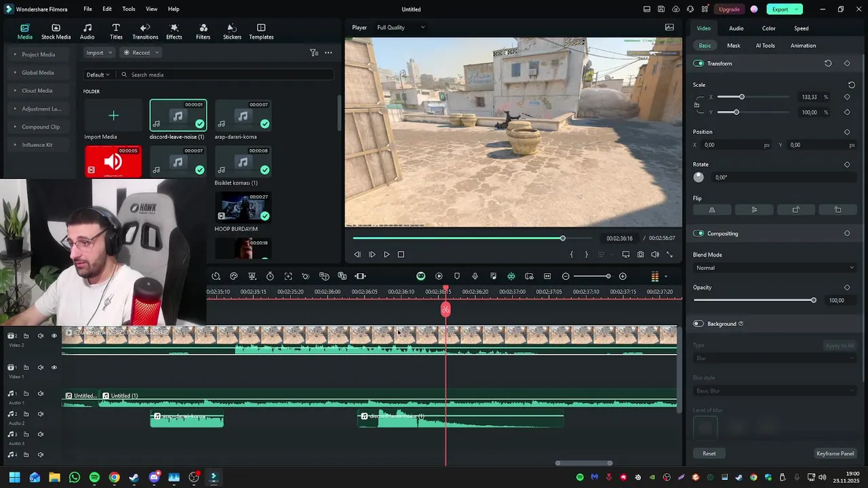This screenshot has width=868, height=488.
Task: Click the Import Media tile
Action: click(x=113, y=116)
